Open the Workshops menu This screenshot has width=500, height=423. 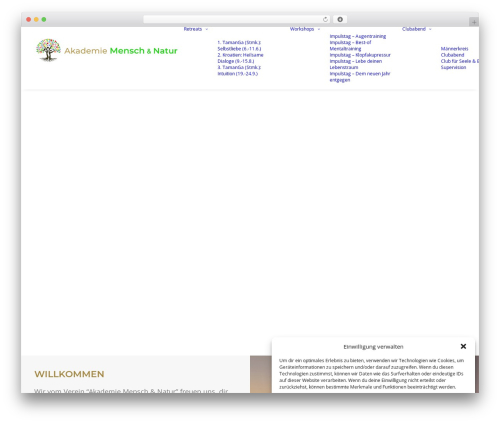tap(302, 29)
